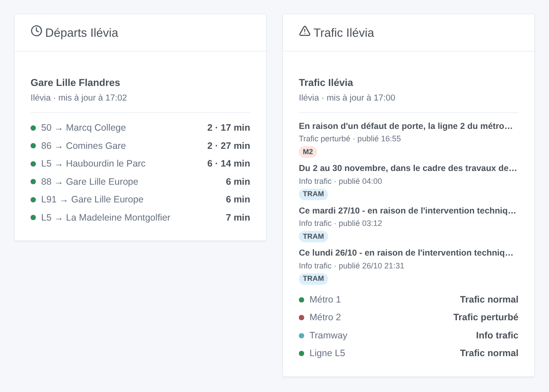Click the green dot beside L5 Haubourdin le Parc
This screenshot has width=549, height=392.
coord(33,164)
